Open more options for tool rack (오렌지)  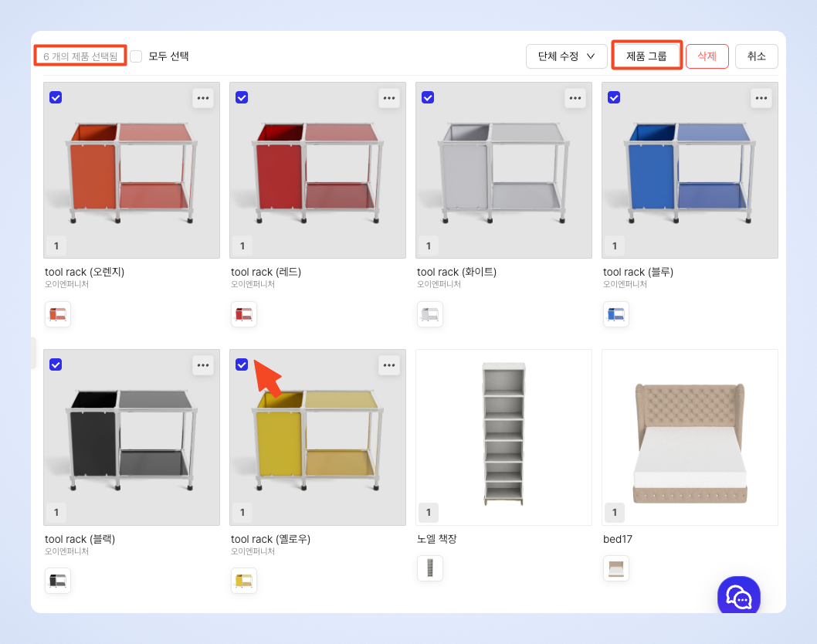pyautogui.click(x=203, y=98)
